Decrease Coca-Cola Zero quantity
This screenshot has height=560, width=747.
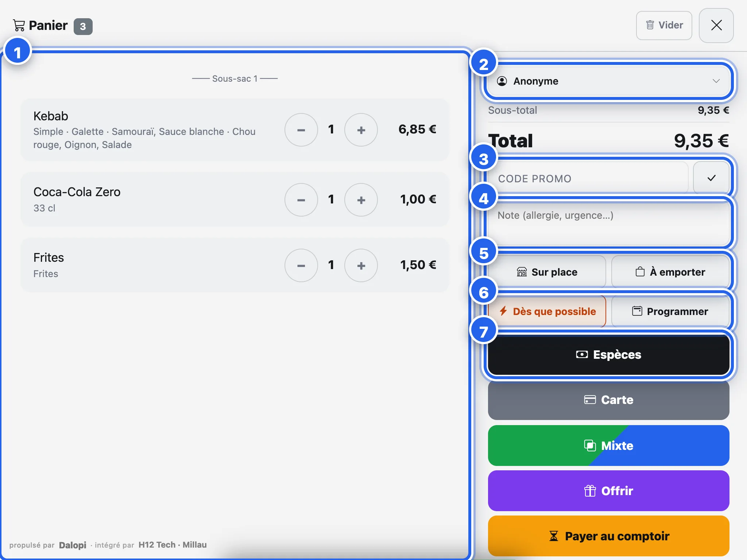[x=301, y=200]
